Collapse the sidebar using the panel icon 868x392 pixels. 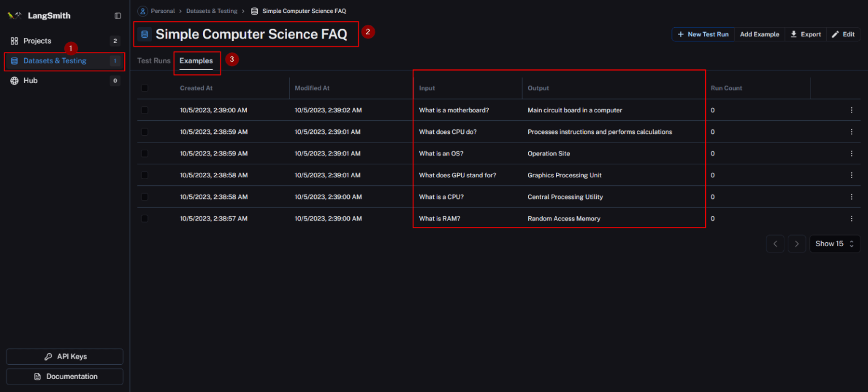[118, 16]
